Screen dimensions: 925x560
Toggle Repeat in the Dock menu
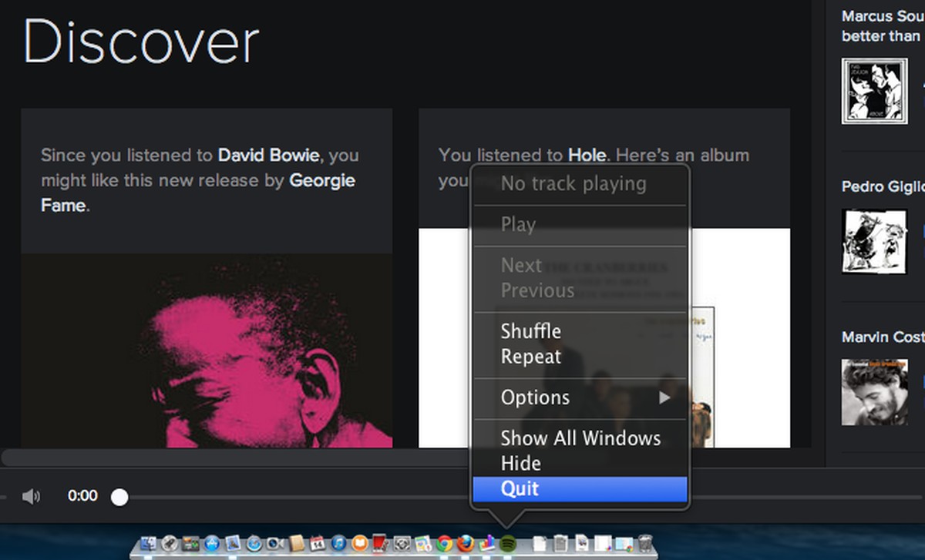(x=530, y=357)
